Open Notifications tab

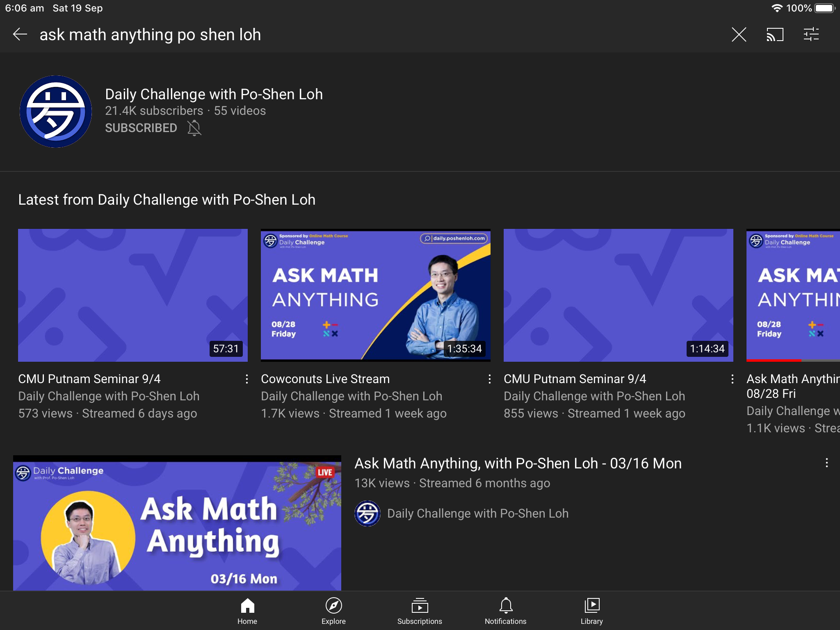pyautogui.click(x=506, y=611)
